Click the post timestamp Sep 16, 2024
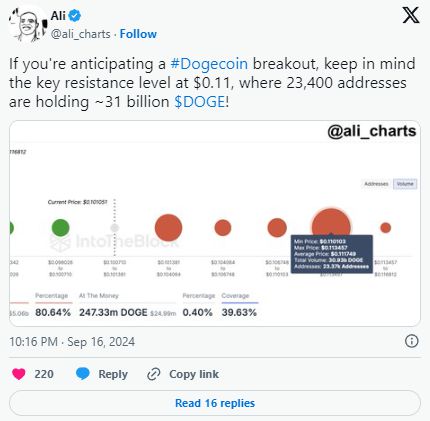The height and width of the screenshot is (421, 430). coord(72,342)
